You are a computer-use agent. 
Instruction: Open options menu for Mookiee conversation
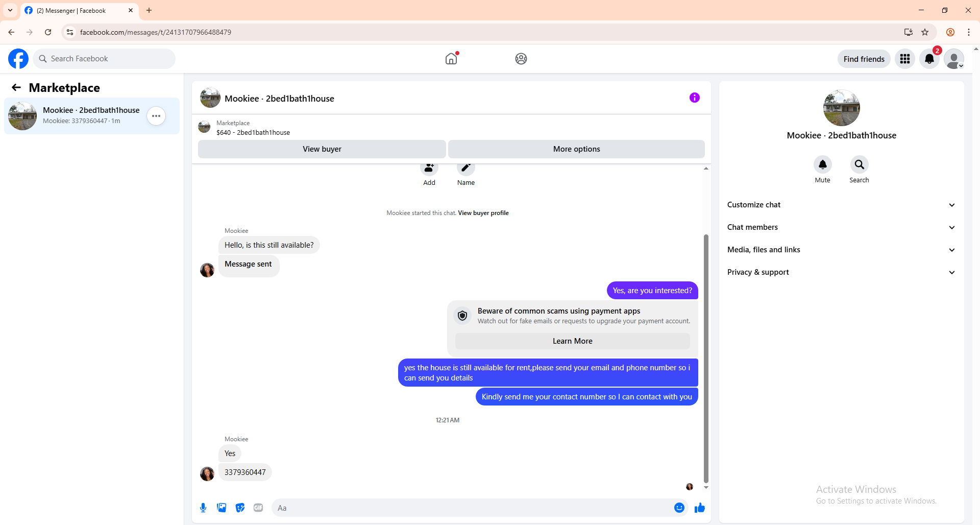pyautogui.click(x=156, y=116)
